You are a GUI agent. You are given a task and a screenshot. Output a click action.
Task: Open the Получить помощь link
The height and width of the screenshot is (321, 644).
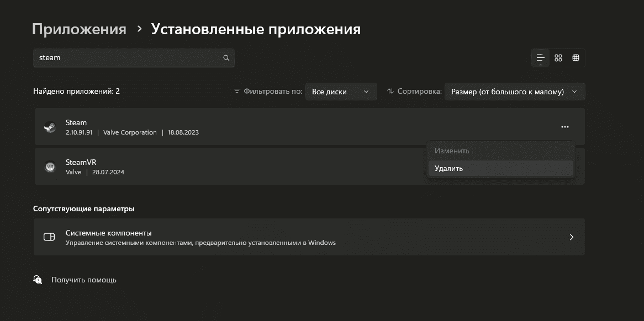[x=84, y=280]
